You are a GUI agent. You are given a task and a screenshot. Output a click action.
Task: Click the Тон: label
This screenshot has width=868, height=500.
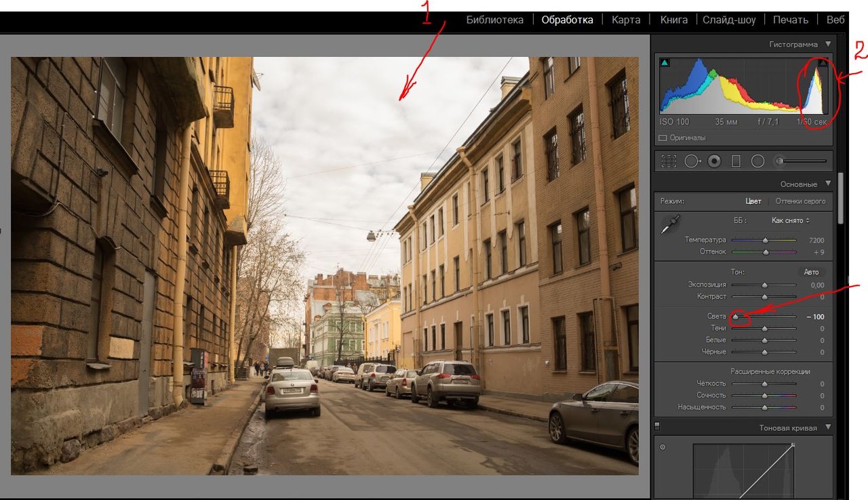pos(738,272)
